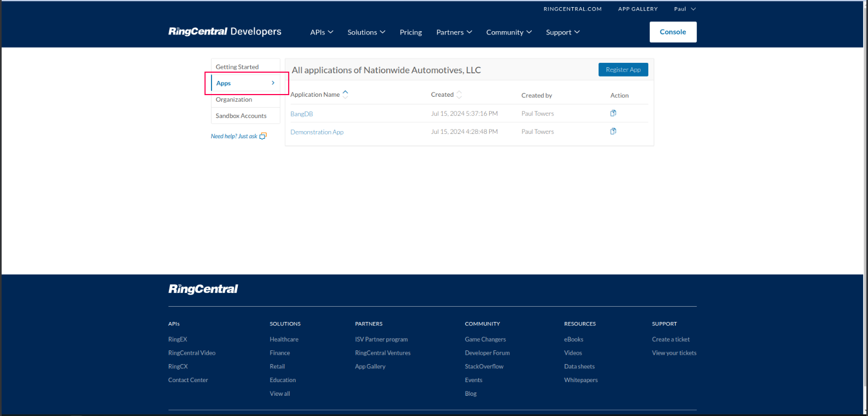Screen dimensions: 868x416
Task: Click Paul Towers in Demonstration App row
Action: tap(537, 132)
